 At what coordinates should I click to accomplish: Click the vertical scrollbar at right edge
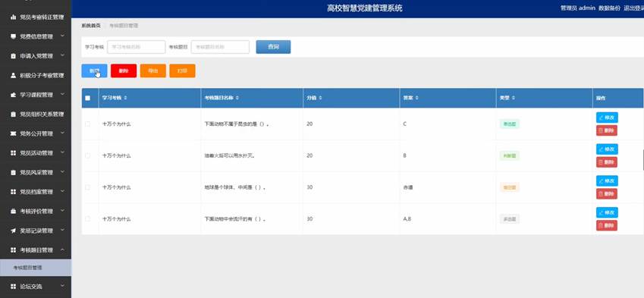642,160
